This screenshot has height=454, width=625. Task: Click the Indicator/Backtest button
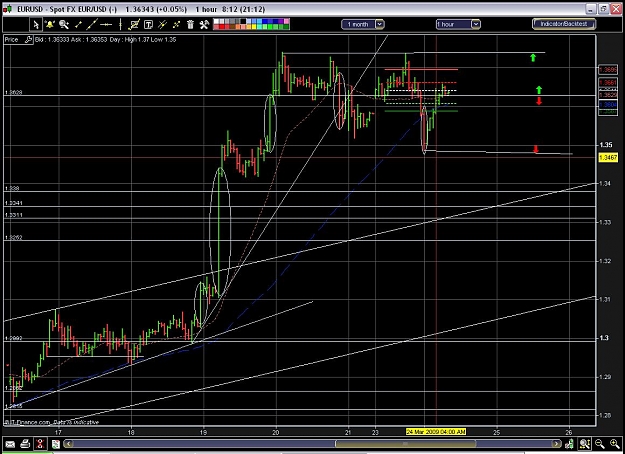(x=564, y=24)
